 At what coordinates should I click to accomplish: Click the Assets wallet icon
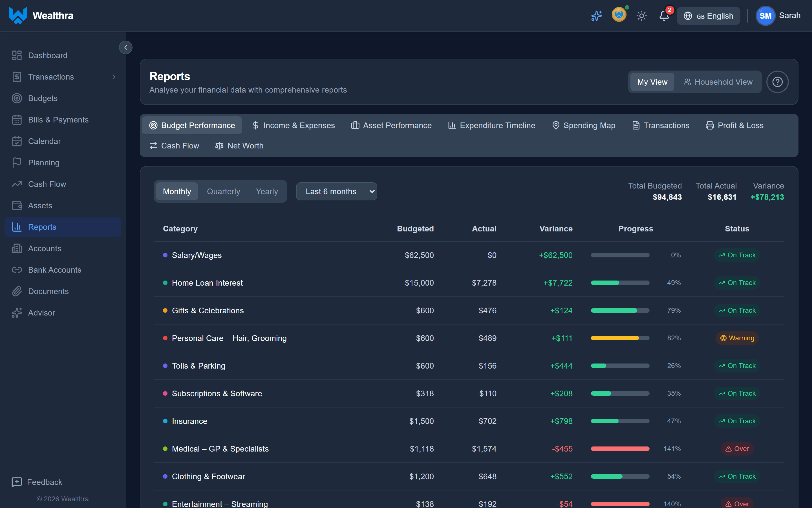click(17, 206)
